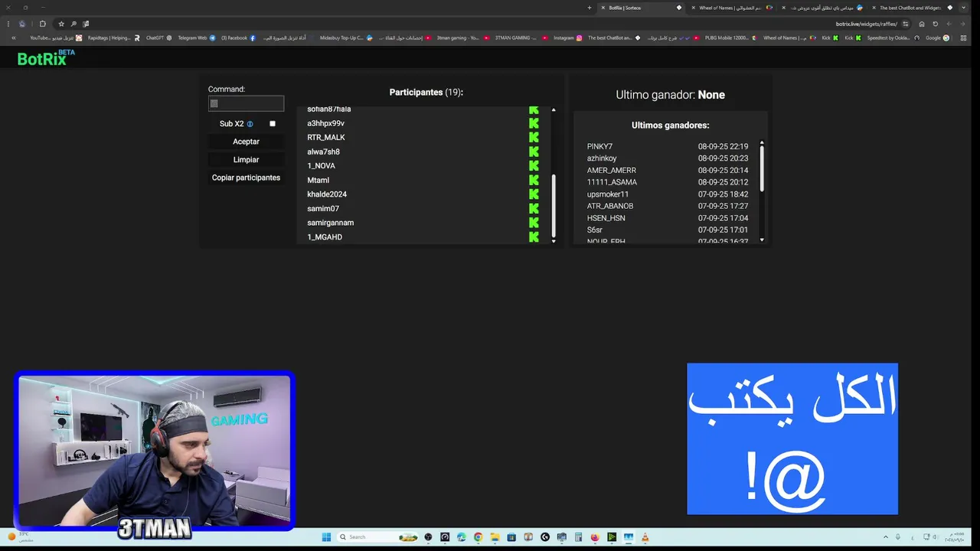Open the Google bookmark
The width and height of the screenshot is (980, 551).
pyautogui.click(x=938, y=37)
